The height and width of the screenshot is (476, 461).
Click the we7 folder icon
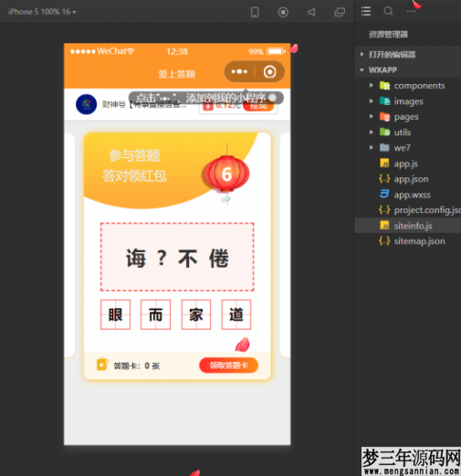tap(384, 148)
